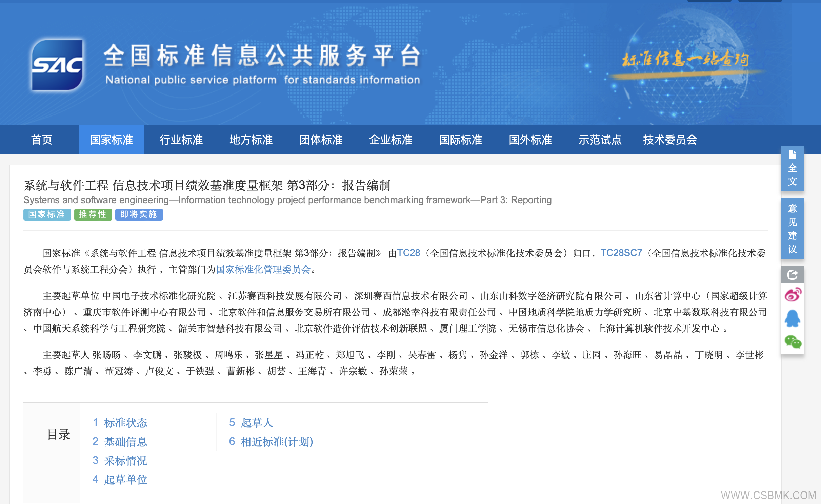The height and width of the screenshot is (504, 821).
Task: Open the 技术委员会 menu item
Action: tap(670, 140)
